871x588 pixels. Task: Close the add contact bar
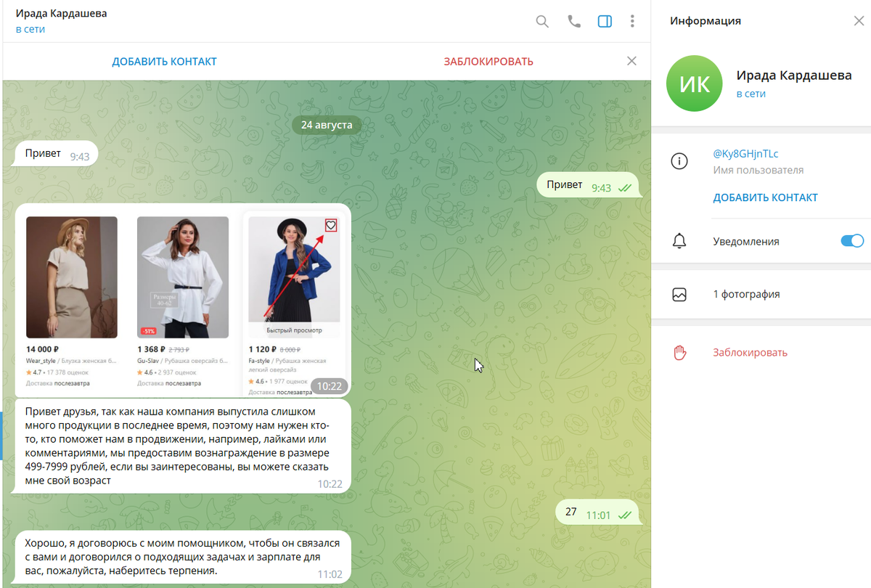pyautogui.click(x=631, y=61)
